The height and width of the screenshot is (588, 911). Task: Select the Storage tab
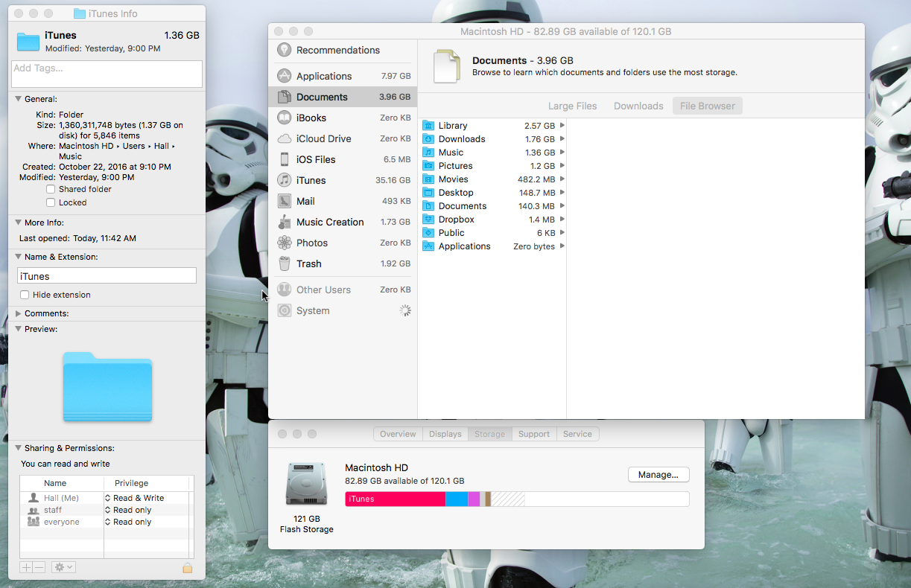[x=489, y=434]
